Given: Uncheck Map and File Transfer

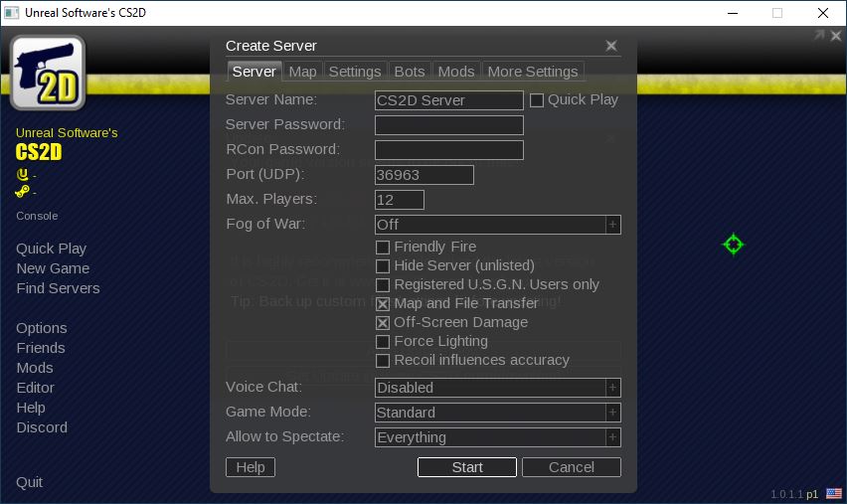Looking at the screenshot, I should point(383,304).
